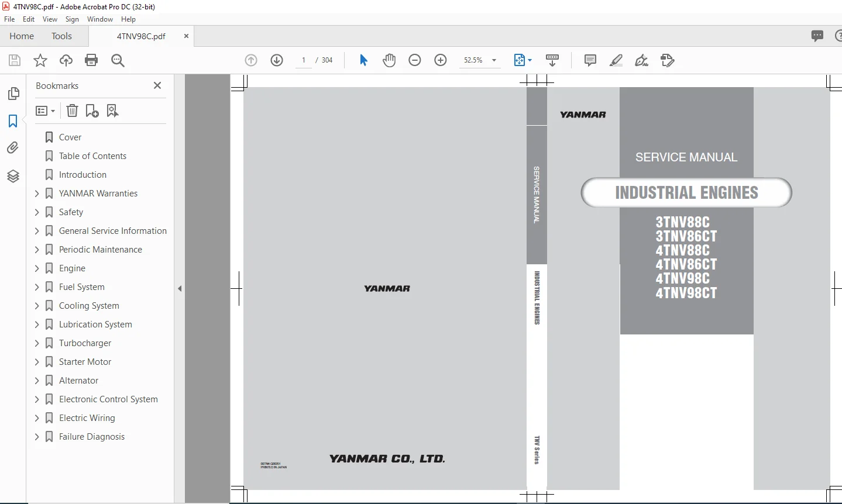Open the Edit menu
Image resolution: width=842 pixels, height=504 pixels.
pyautogui.click(x=29, y=19)
